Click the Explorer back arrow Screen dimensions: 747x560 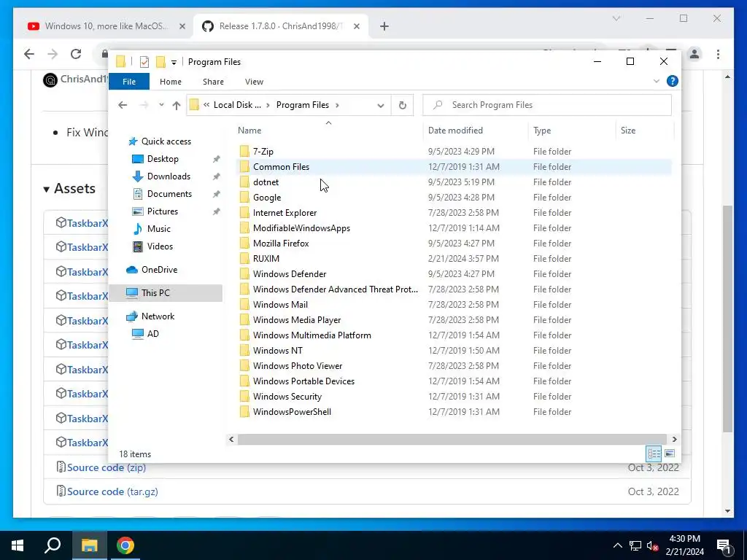123,105
